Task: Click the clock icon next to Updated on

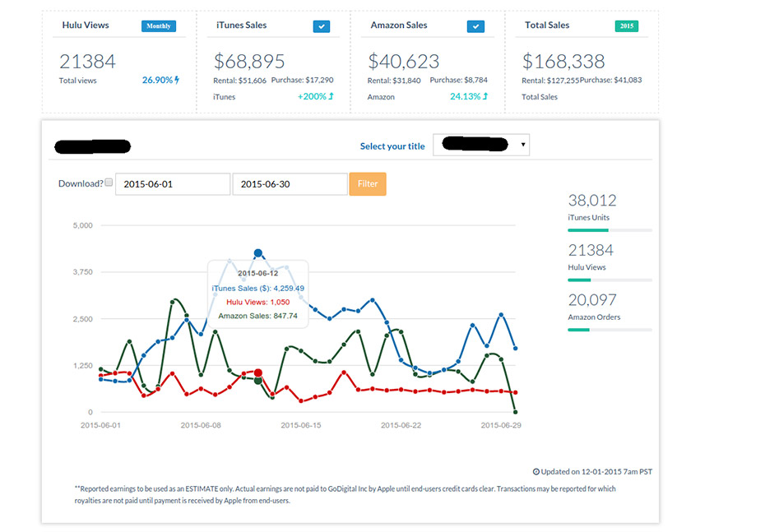Action: point(536,472)
